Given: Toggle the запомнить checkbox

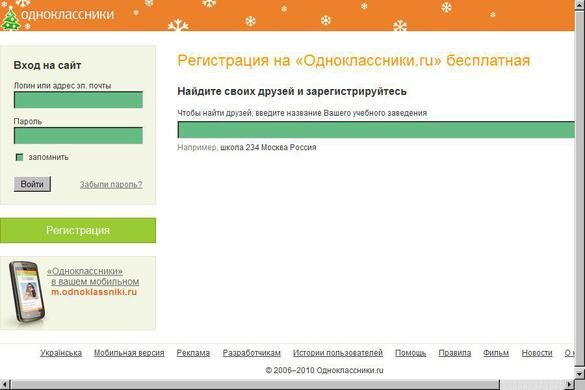Looking at the screenshot, I should [x=19, y=157].
